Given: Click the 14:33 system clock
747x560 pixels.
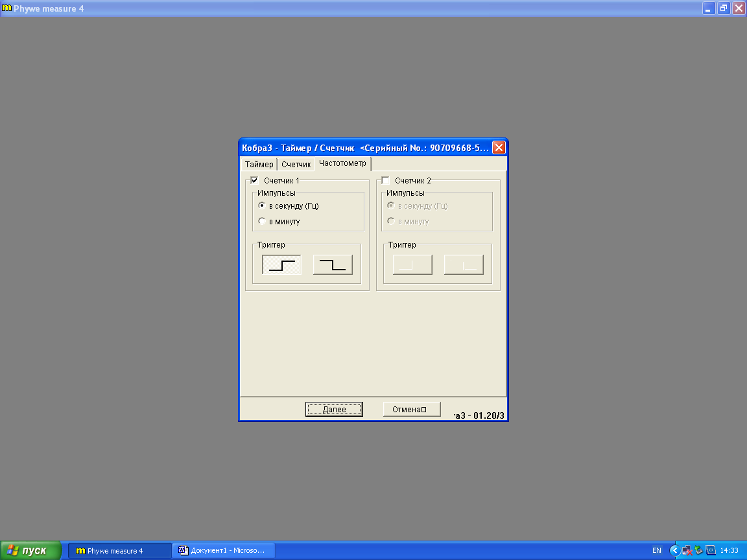Looking at the screenshot, I should [x=729, y=550].
